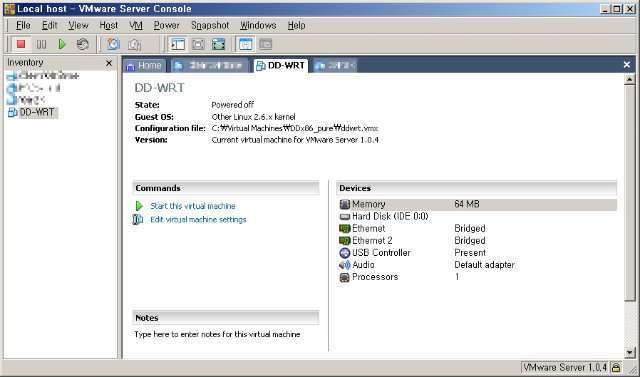Click the Hard Disk device icon
The width and height of the screenshot is (640, 377).
(345, 217)
